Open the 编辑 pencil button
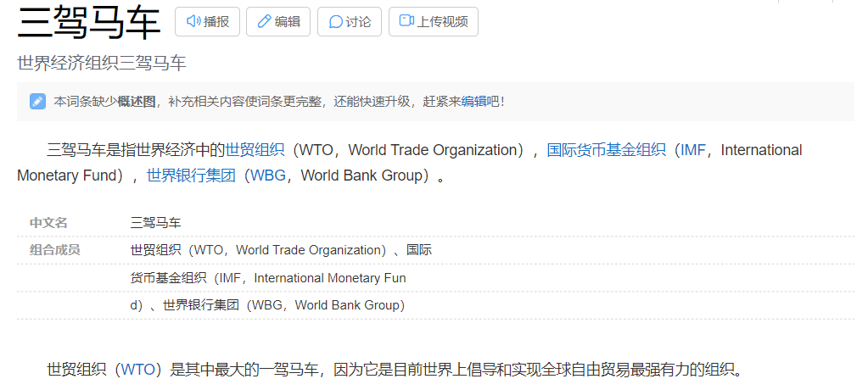This screenshot has height=390, width=868. click(x=278, y=21)
